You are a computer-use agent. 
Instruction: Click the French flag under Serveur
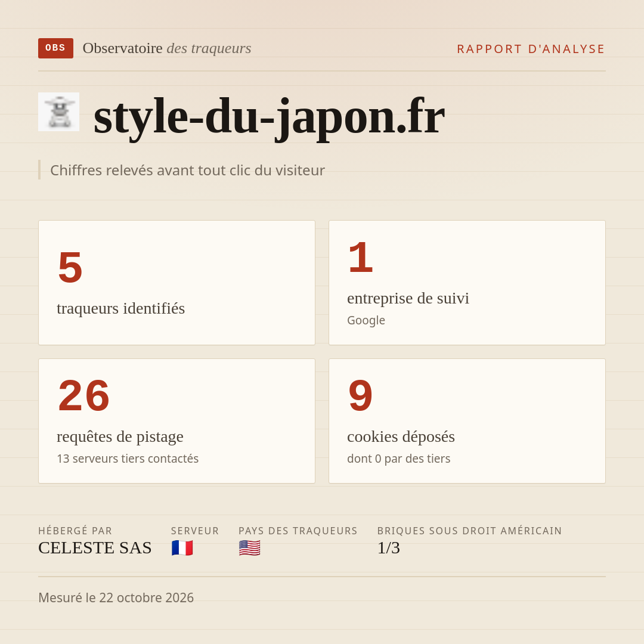(182, 548)
